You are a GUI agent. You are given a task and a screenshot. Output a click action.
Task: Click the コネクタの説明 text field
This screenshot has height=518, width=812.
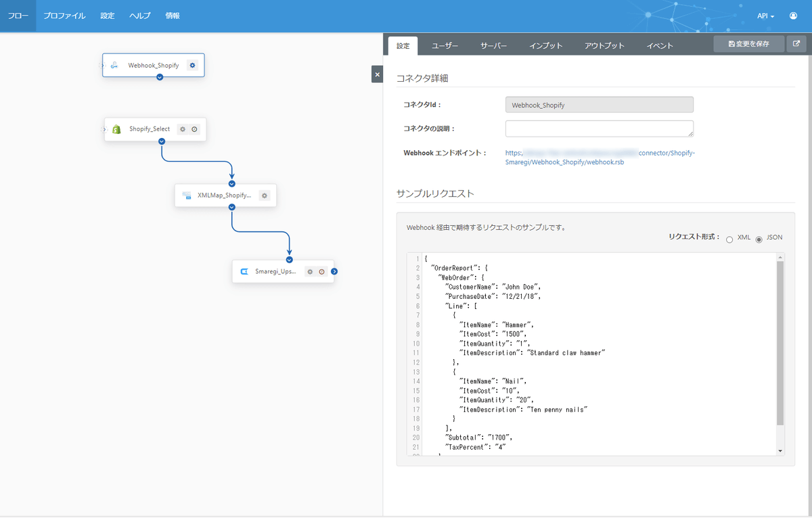click(x=599, y=128)
